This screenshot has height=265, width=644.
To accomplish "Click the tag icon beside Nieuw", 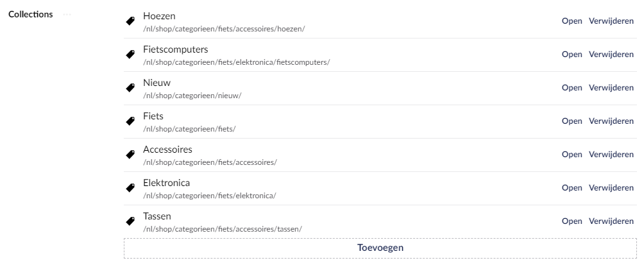I will (x=130, y=88).
